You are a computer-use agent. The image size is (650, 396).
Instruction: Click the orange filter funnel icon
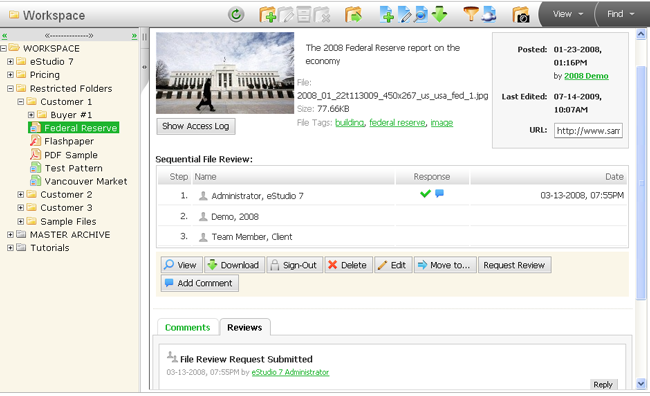coord(471,14)
